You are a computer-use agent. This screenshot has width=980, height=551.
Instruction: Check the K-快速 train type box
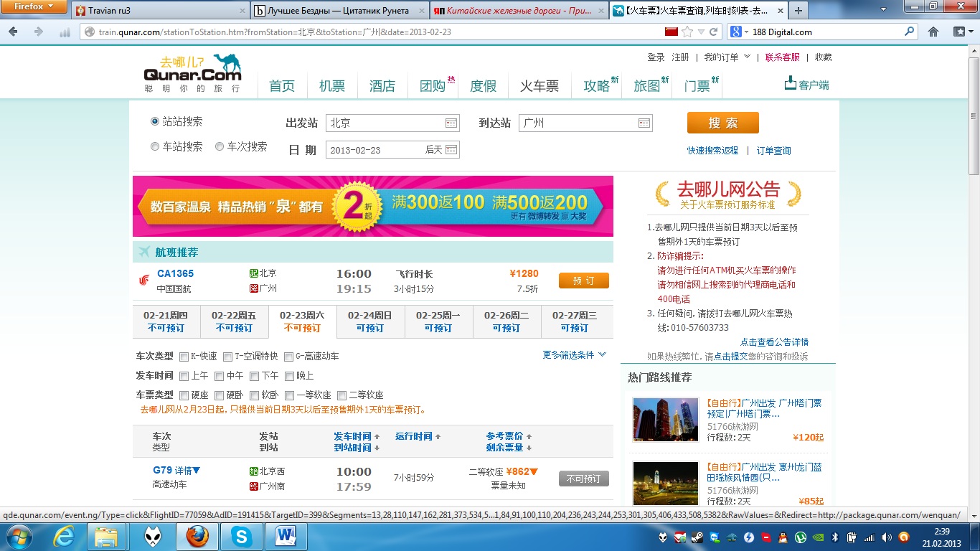184,357
